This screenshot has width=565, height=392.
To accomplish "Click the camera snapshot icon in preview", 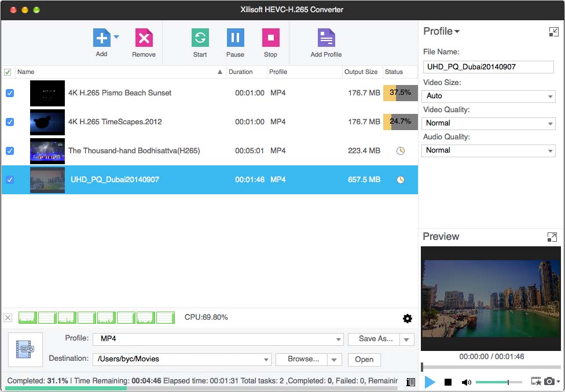I will pyautogui.click(x=549, y=382).
